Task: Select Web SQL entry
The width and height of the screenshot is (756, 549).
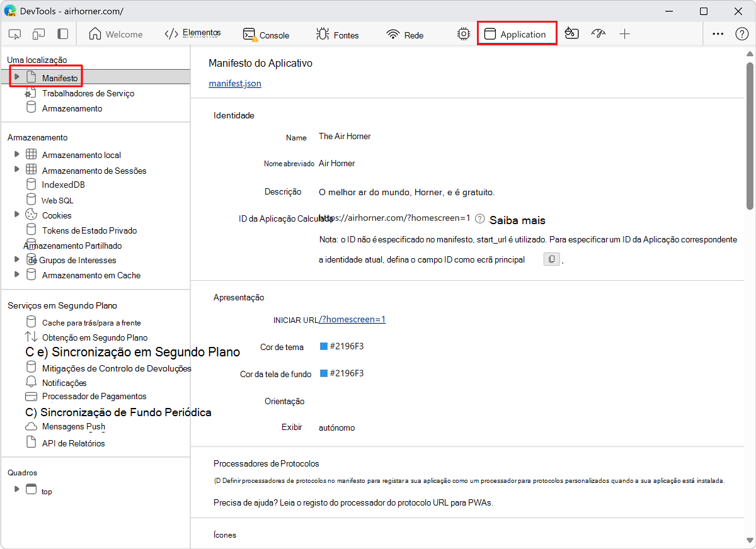Action: [57, 200]
